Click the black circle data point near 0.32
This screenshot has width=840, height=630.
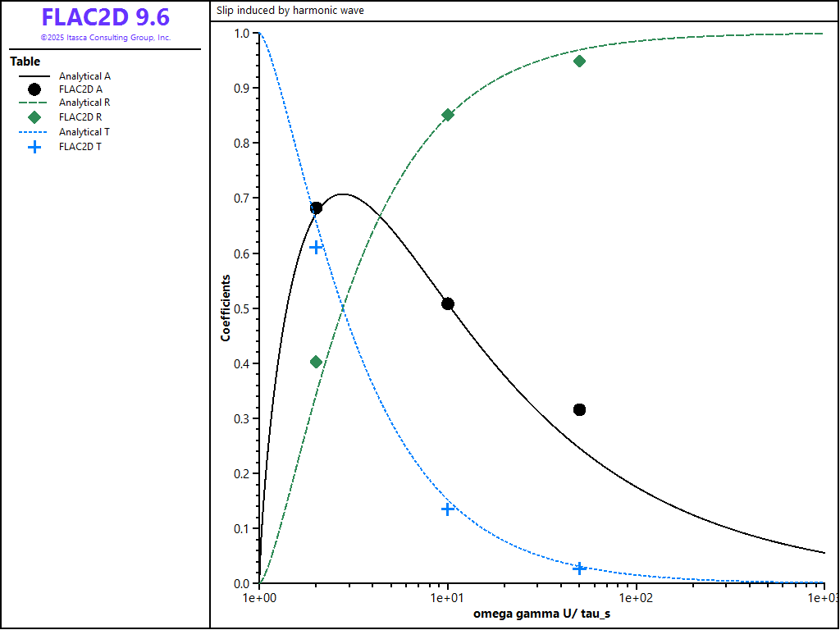579,409
